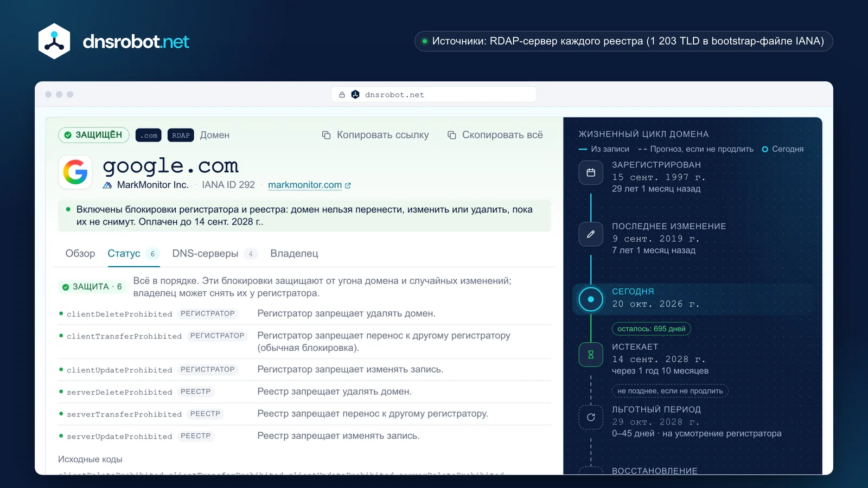The image size is (868, 488).
Task: Open the external link icon after markmonitor.com
Action: click(348, 185)
